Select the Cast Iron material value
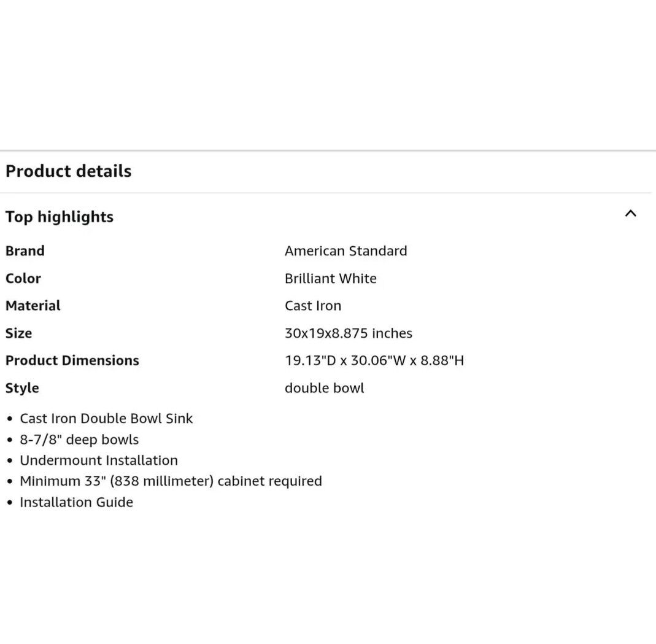Screen dimensions: 656x644 [x=312, y=306]
